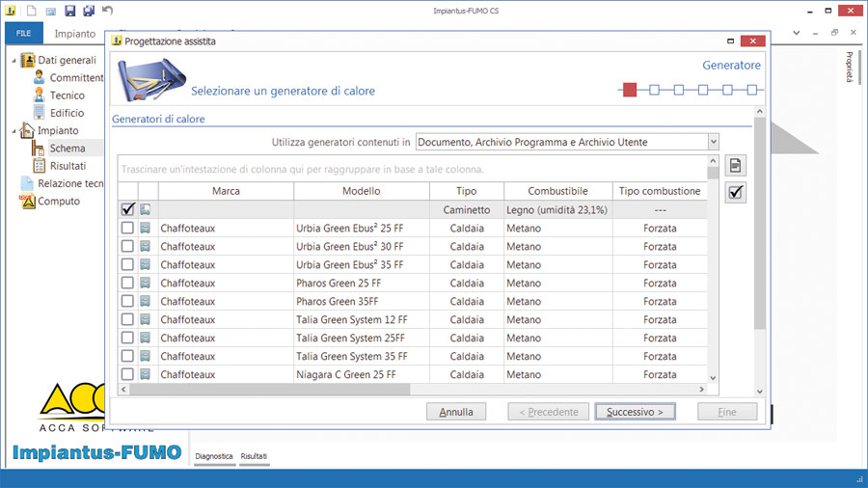Screen dimensions: 868x488
Task: Select the Talia Green System 35 FF cell
Action: click(362, 356)
